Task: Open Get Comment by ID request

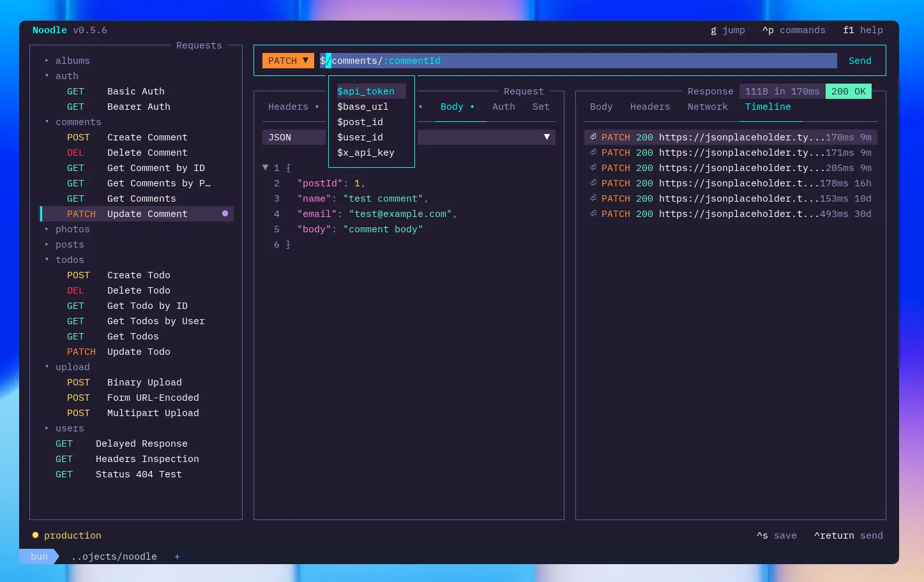Action: 137,168
